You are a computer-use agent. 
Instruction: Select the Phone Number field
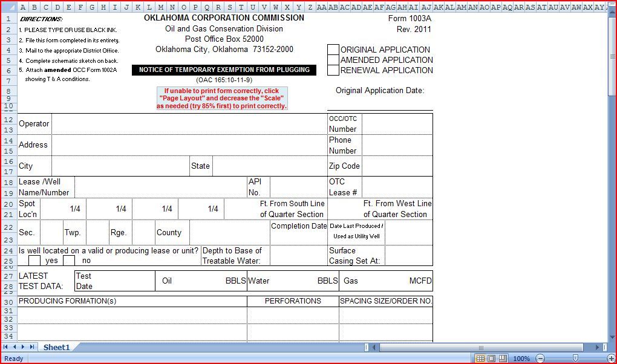(x=397, y=145)
